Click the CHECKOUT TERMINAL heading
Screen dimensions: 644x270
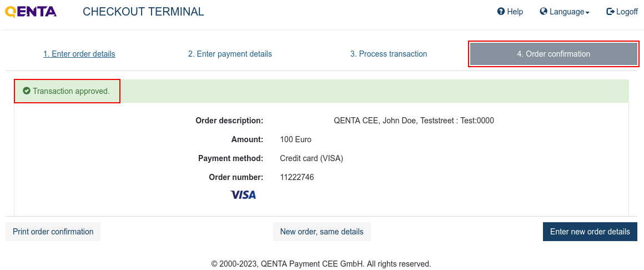[x=143, y=12]
